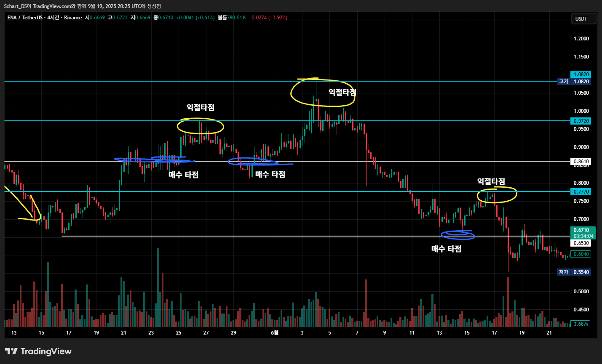Click the 1.0000 price scale value
The height and width of the screenshot is (364, 602).
pyautogui.click(x=581, y=111)
